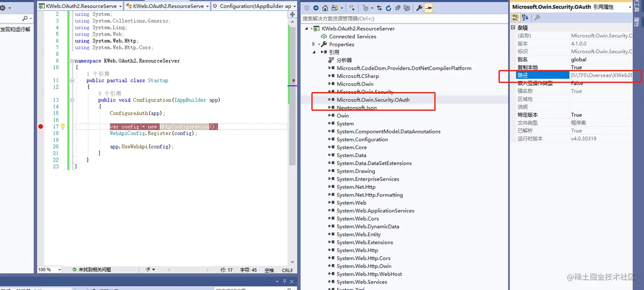Viewport: 644px width, 290px height.
Task: Click the breakpoint red dot on line 17
Action: point(41,126)
